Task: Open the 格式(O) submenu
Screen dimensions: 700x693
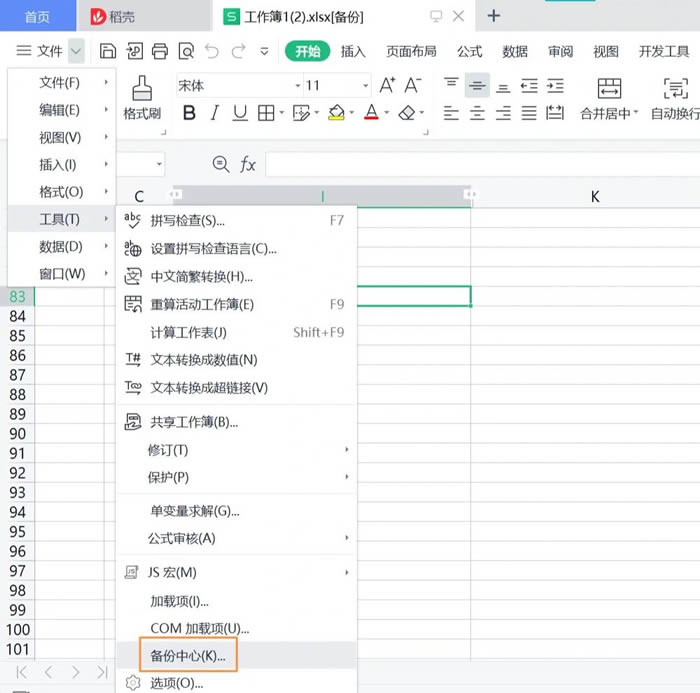Action: pos(62,192)
